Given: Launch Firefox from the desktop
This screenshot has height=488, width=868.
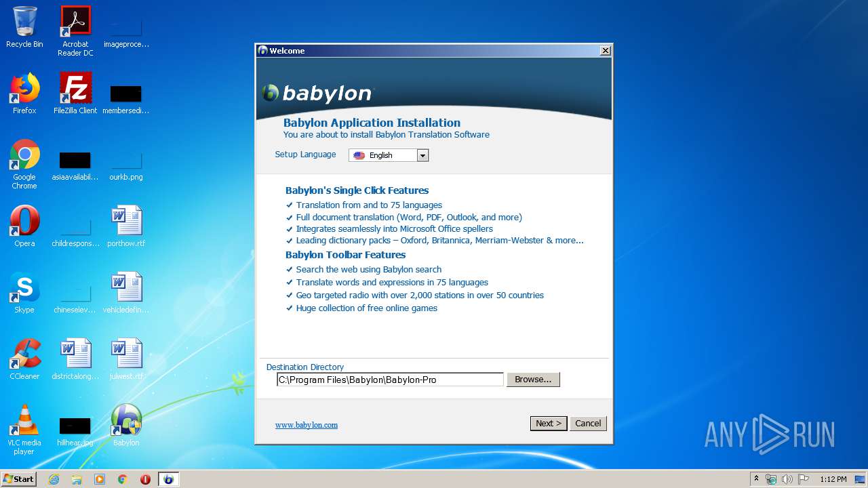Looking at the screenshot, I should coord(24,94).
